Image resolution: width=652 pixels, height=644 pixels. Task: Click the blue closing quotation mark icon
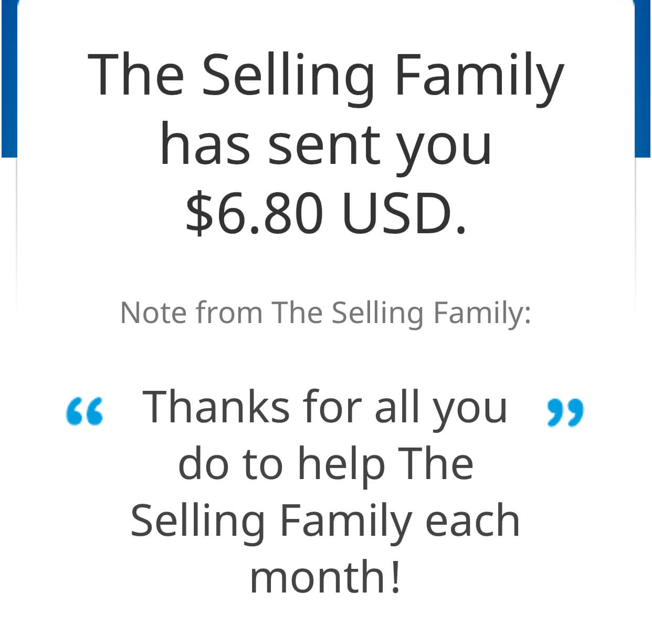click(x=565, y=413)
